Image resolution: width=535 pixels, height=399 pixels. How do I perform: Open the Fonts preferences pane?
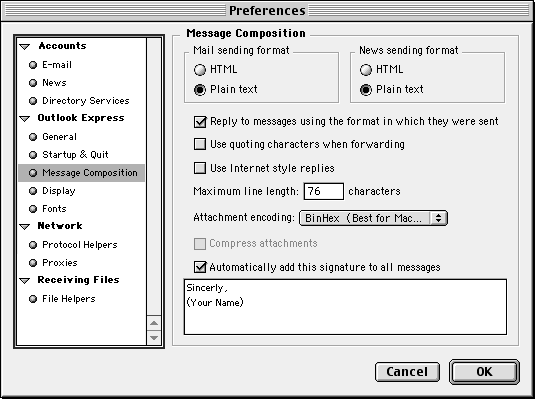[x=54, y=209]
